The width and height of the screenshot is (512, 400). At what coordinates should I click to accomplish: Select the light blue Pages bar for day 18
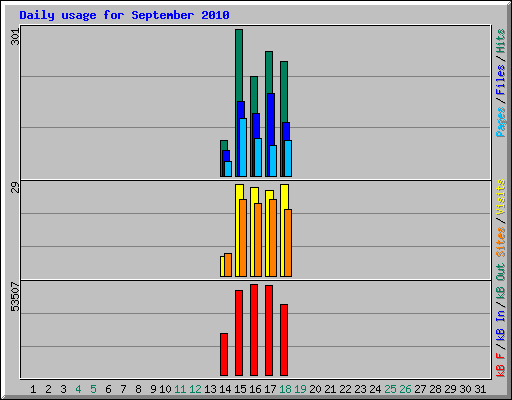288,159
